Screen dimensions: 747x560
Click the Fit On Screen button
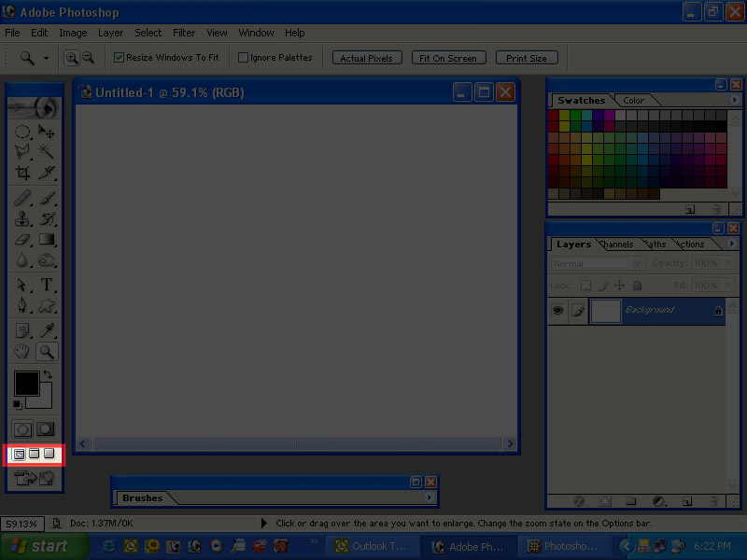pos(447,58)
